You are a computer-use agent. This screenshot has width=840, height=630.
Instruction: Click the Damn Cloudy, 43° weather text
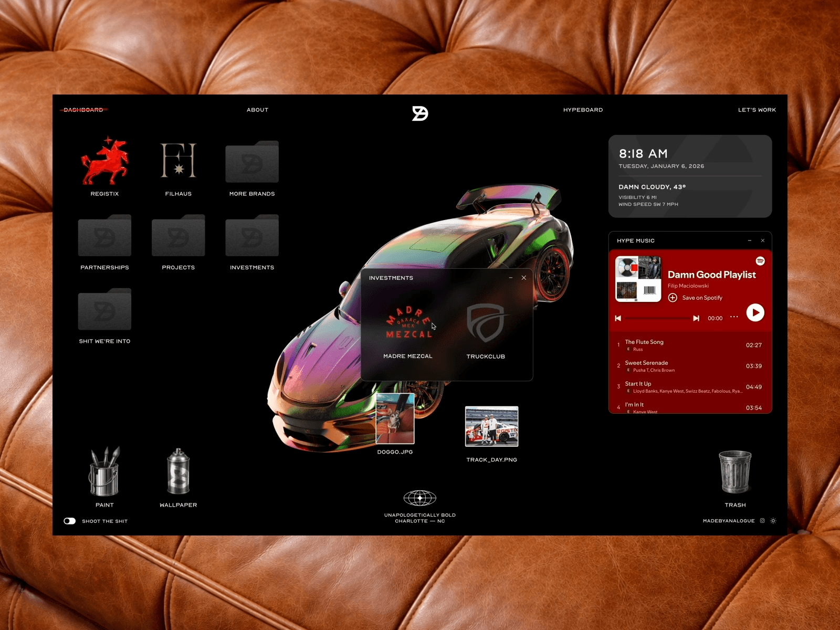pos(652,187)
